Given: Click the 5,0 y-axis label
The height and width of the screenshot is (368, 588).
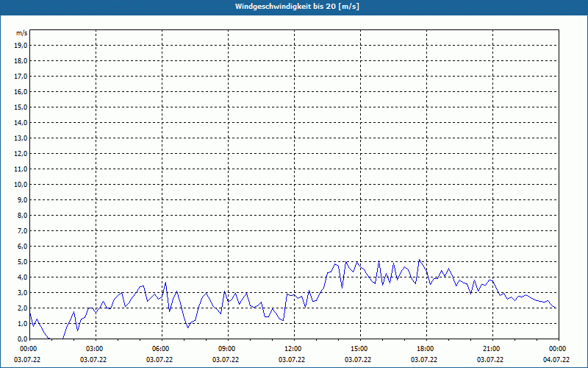Looking at the screenshot, I should pyautogui.click(x=22, y=262).
